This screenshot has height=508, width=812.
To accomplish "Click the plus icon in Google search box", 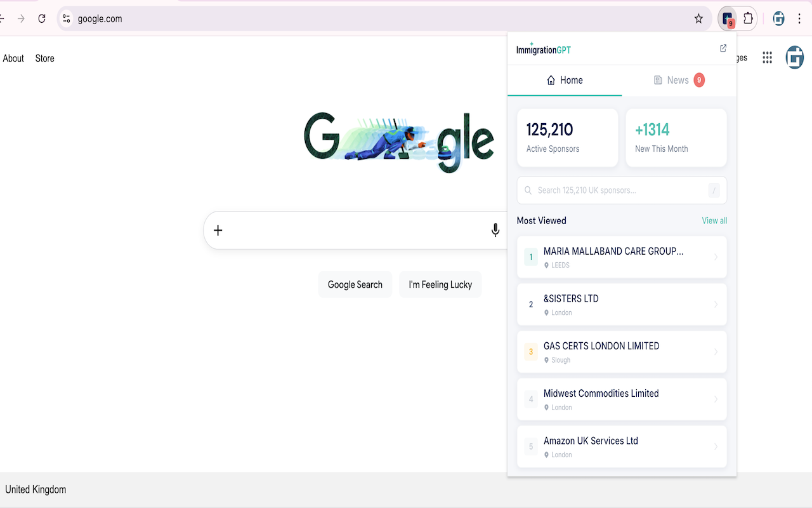I will pos(218,230).
